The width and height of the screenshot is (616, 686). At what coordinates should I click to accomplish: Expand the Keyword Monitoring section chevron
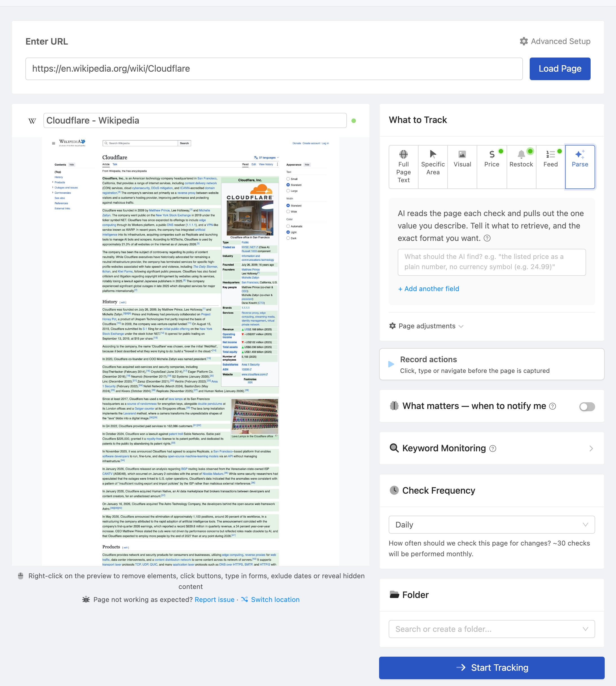pos(591,448)
